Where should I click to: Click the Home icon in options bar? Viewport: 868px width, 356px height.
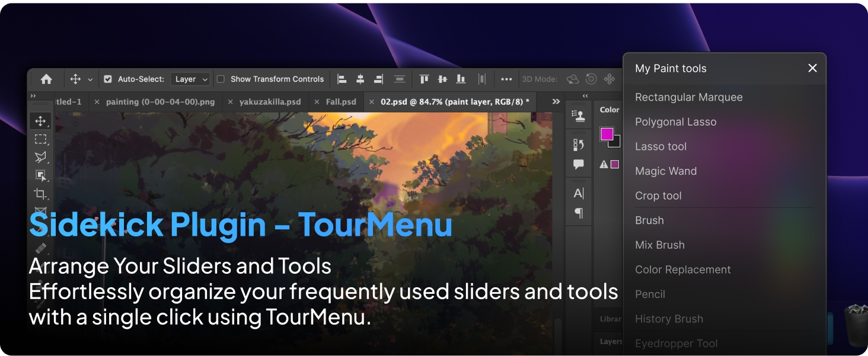click(46, 79)
